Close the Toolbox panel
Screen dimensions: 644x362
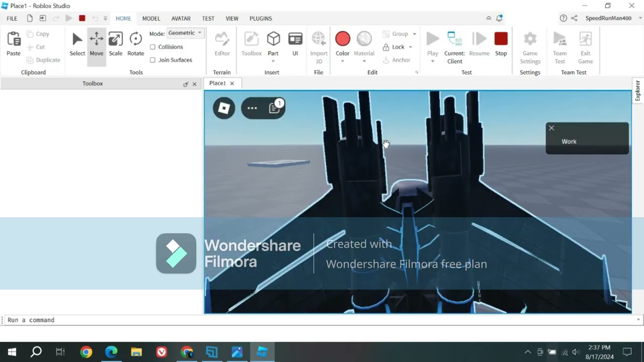pyautogui.click(x=195, y=84)
